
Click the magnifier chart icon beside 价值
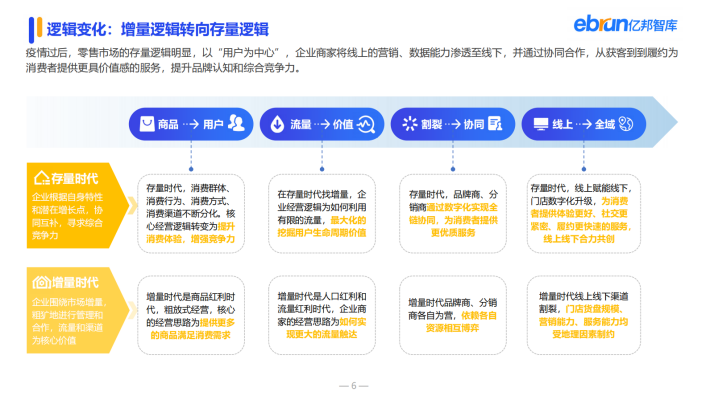[366, 124]
